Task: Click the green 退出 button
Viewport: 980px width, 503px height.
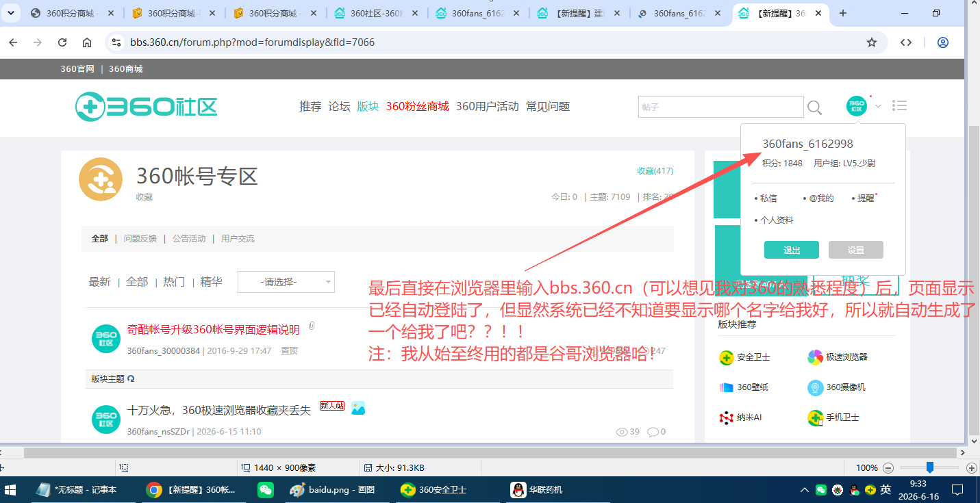Action: coord(792,250)
